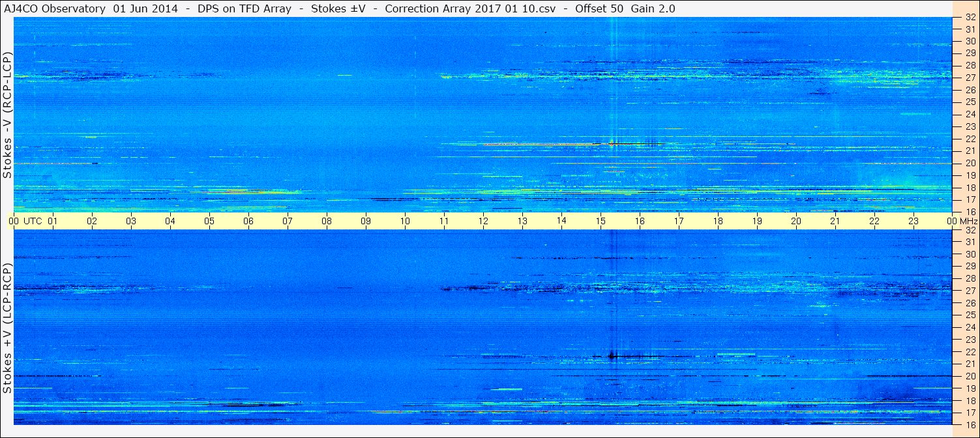Click 22 MHz tick of Stokes +V panel
Image resolution: width=980 pixels, height=438 pixels.
970,351
